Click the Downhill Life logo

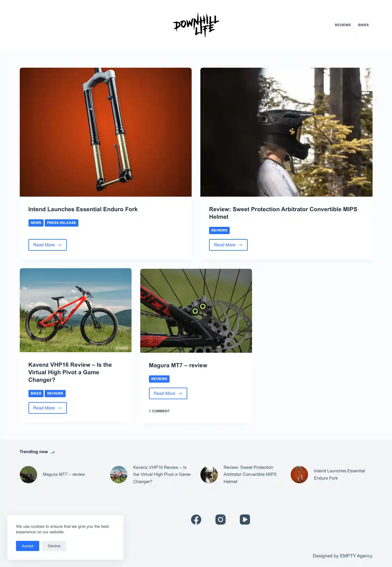click(196, 25)
